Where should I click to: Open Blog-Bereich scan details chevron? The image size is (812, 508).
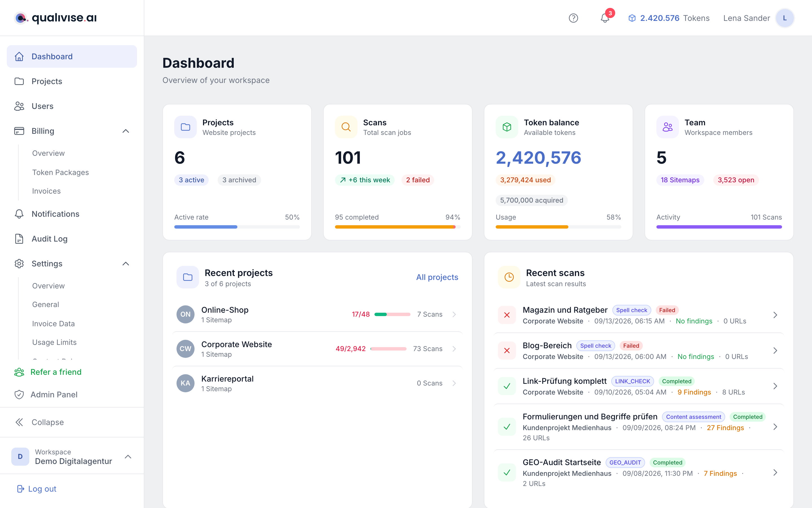775,351
